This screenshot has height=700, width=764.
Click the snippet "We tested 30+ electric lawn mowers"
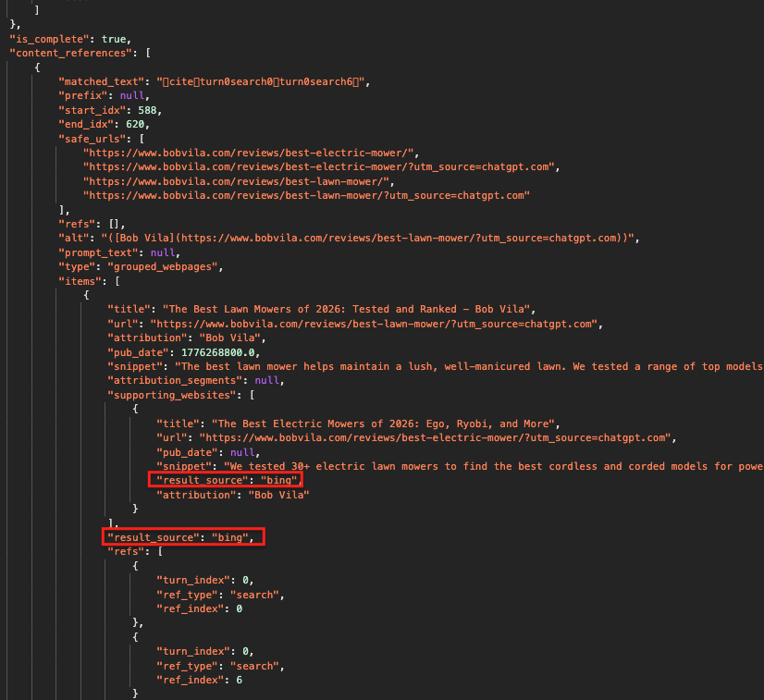(x=494, y=467)
